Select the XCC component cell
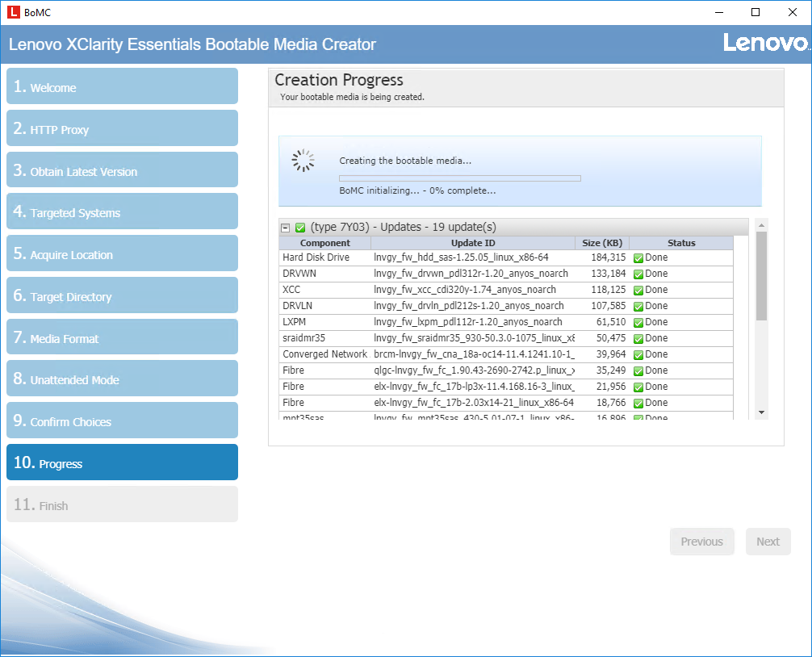Viewport: 812px width, 657px height. (324, 290)
